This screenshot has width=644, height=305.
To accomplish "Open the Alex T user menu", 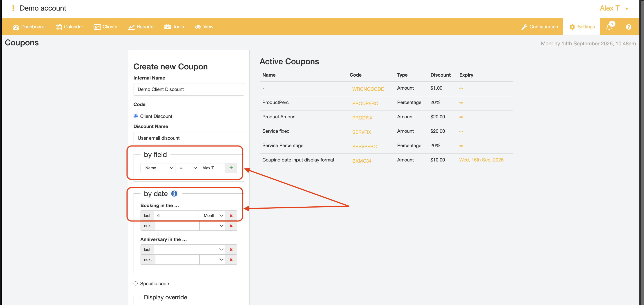I will click(614, 8).
